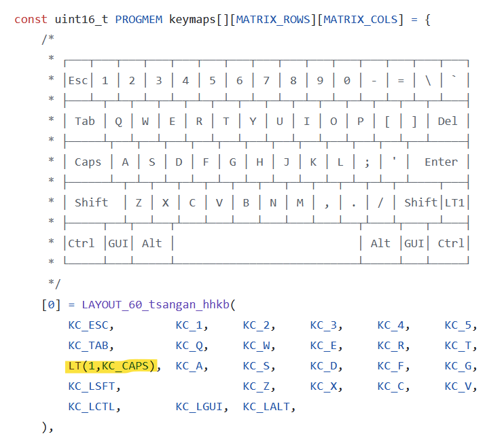This screenshot has height=436, width=504.
Task: Click left Ctrl in the diagram
Action: click(82, 244)
